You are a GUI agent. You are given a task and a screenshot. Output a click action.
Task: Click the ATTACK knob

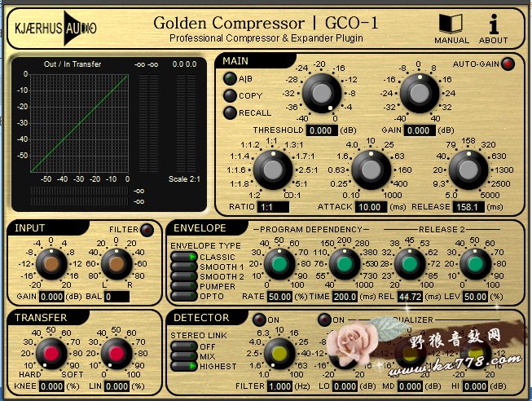(x=371, y=170)
